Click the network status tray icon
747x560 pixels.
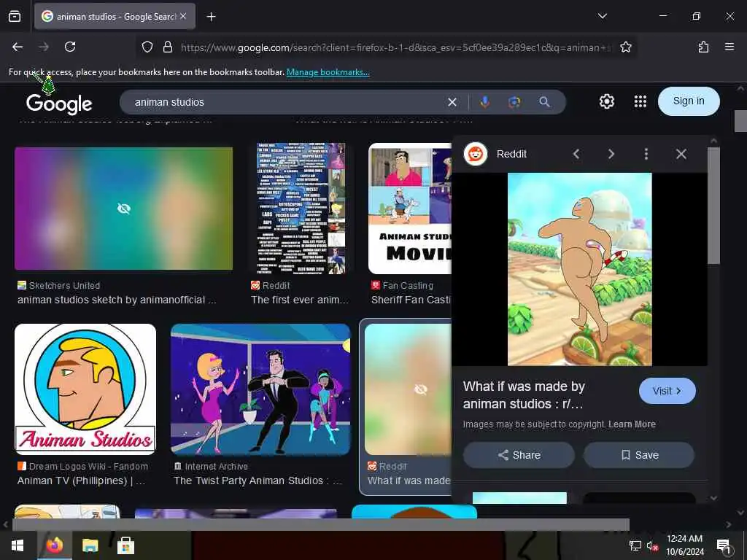pyautogui.click(x=635, y=545)
